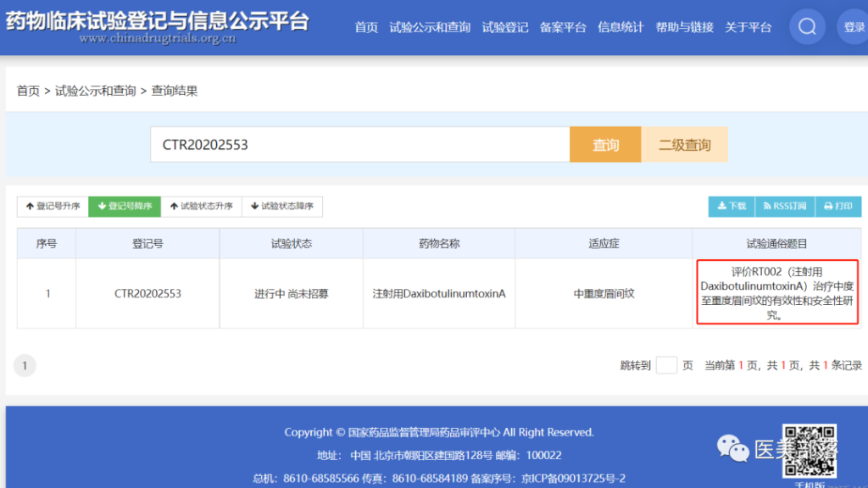Click the platform title logo 药物临床试验登记与信息公示平台

[x=157, y=21]
